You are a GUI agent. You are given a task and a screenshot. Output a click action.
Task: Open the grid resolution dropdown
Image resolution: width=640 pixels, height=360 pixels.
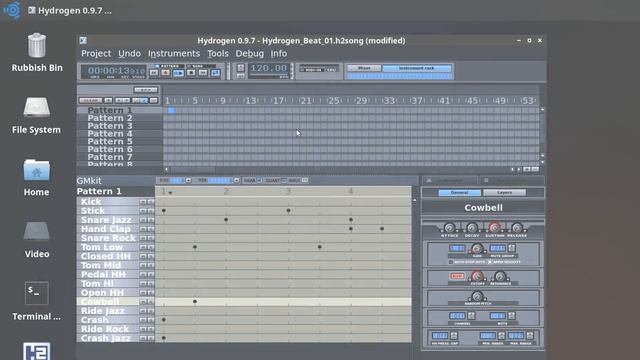coord(236,180)
